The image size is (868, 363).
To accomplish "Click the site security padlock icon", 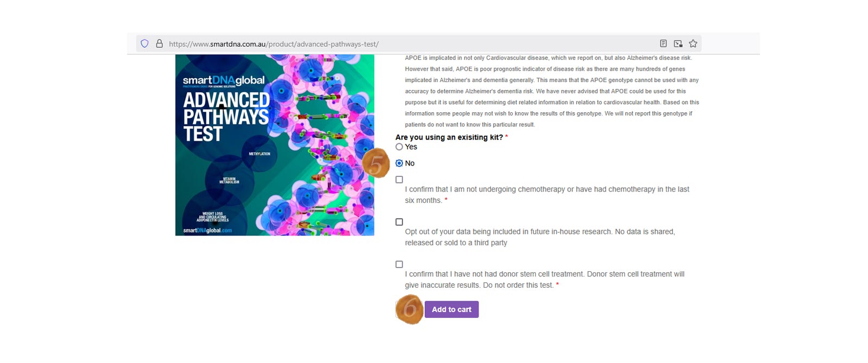I will click(x=159, y=43).
